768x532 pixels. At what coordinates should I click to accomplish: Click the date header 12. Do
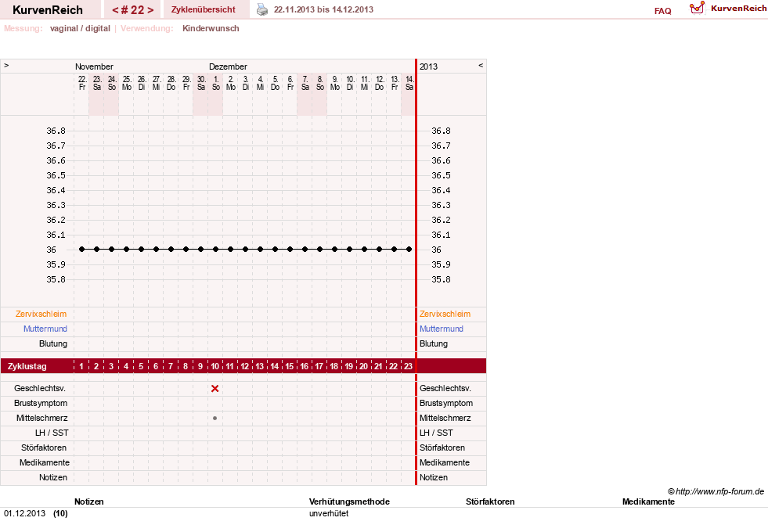pos(379,83)
